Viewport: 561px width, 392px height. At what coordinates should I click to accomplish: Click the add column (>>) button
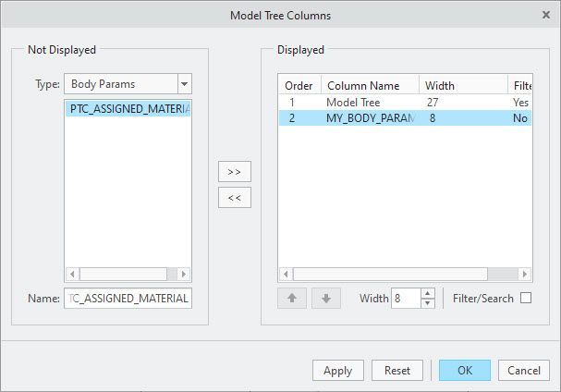click(x=234, y=172)
